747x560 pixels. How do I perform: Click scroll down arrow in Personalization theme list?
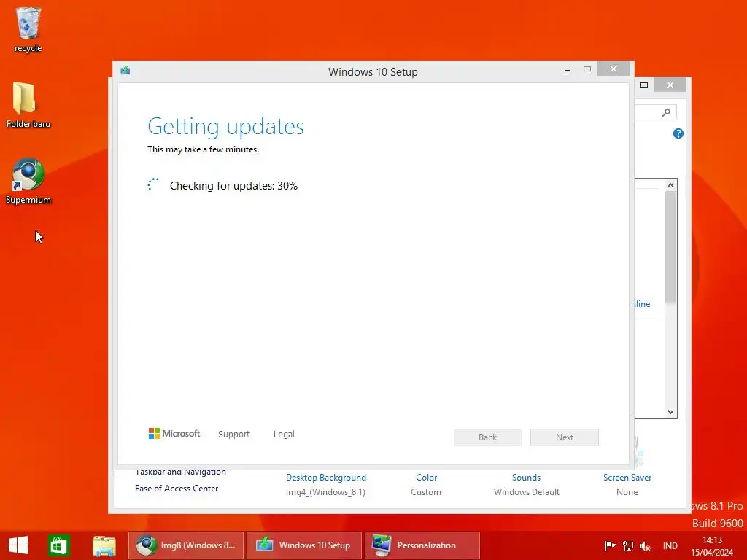tap(671, 412)
